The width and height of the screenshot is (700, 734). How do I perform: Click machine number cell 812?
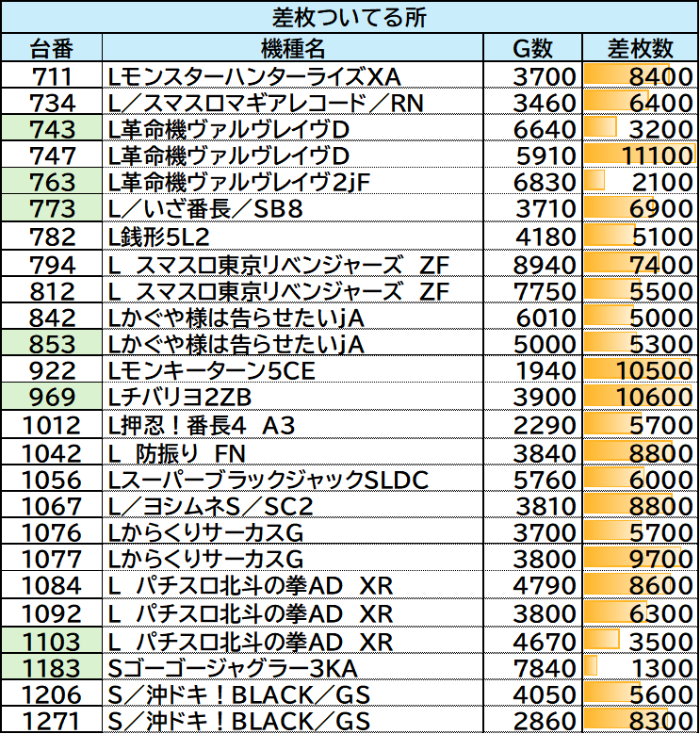click(52, 290)
